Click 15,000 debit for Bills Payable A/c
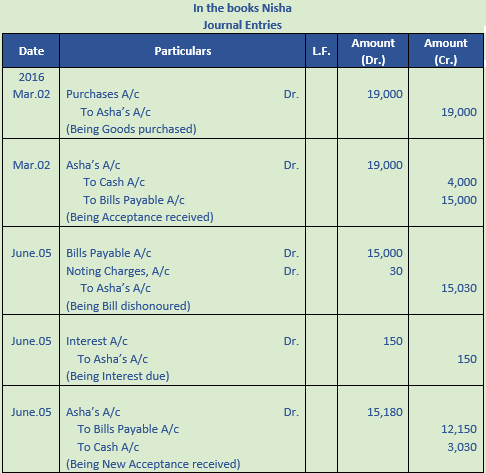Viewport: 486px width, 473px height. [x=385, y=253]
